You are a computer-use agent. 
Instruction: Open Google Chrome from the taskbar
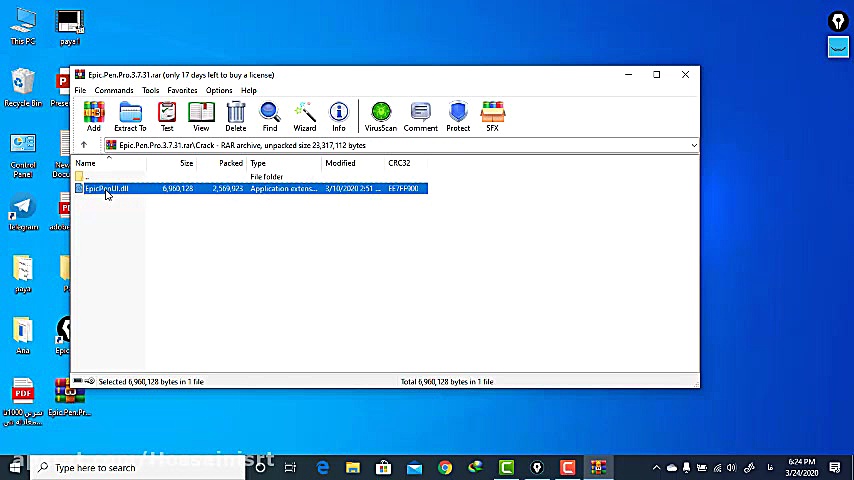pyautogui.click(x=445, y=467)
